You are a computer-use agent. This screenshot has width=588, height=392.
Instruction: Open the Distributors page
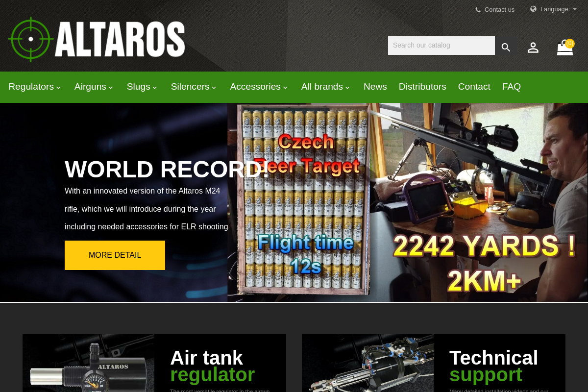pyautogui.click(x=422, y=87)
